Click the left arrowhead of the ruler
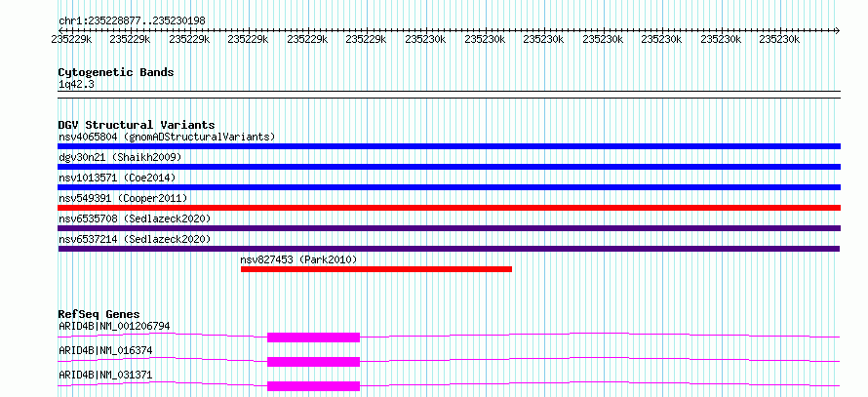This screenshot has height=397, width=868. point(60,30)
